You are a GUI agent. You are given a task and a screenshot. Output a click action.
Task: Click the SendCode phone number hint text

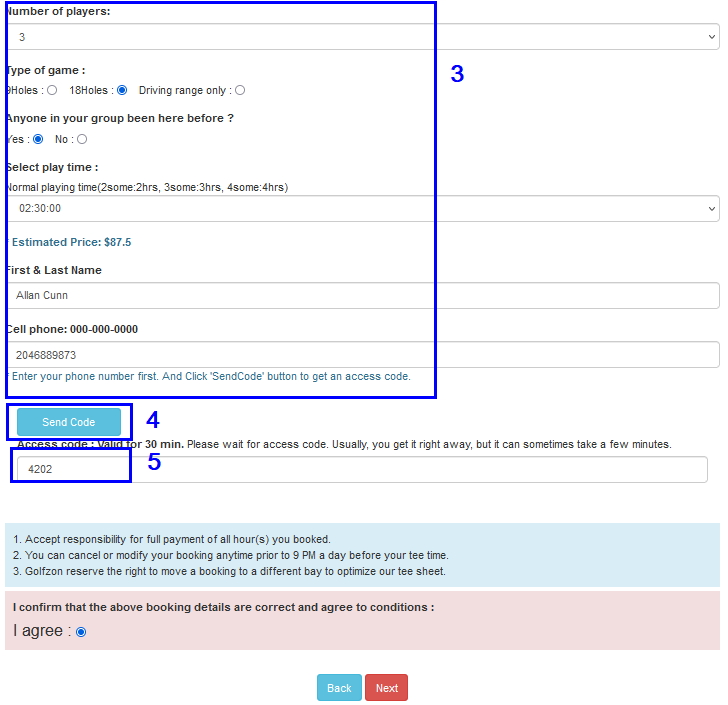tap(210, 376)
